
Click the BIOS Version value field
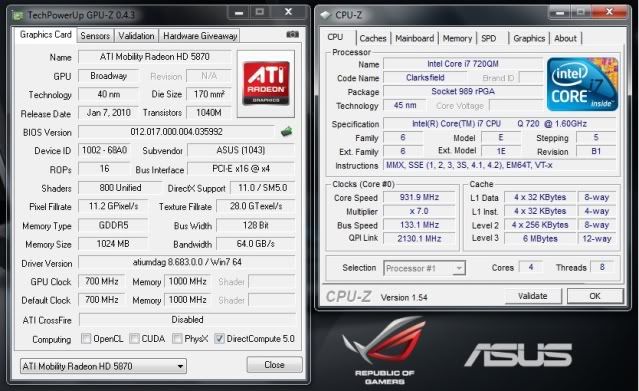point(176,132)
